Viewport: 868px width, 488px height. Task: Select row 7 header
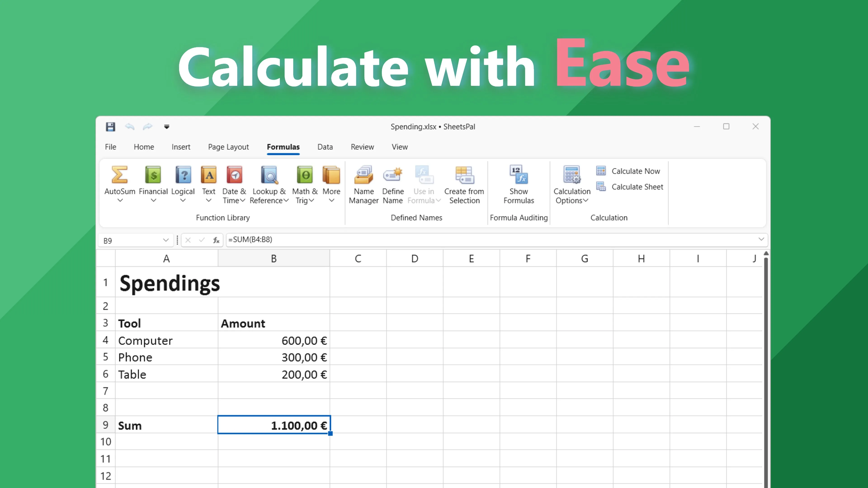coord(106,391)
